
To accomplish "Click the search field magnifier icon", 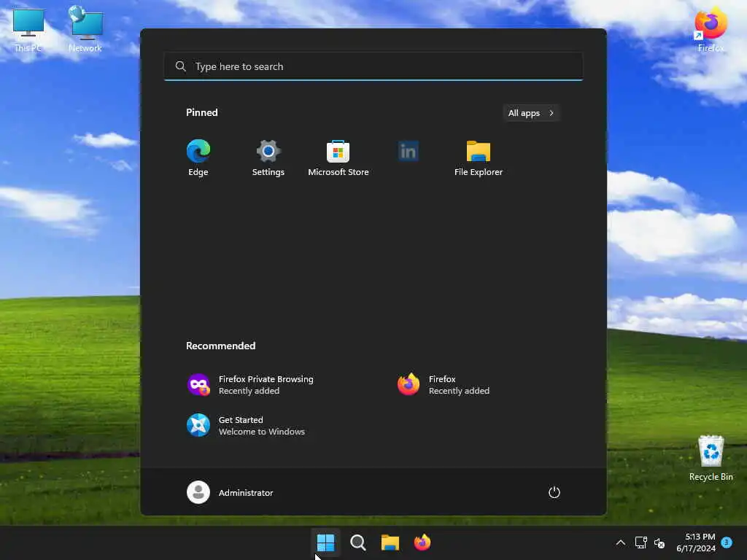I will click(181, 66).
